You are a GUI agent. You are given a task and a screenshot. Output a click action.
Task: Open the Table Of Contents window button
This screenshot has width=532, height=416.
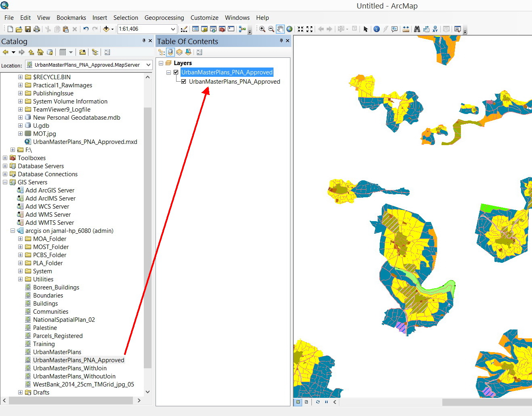click(x=196, y=29)
